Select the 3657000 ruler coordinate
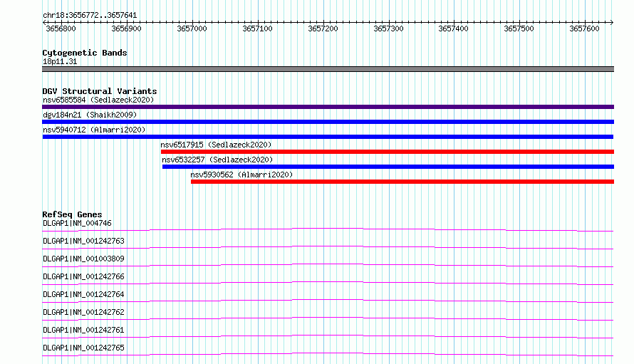 [x=192, y=28]
